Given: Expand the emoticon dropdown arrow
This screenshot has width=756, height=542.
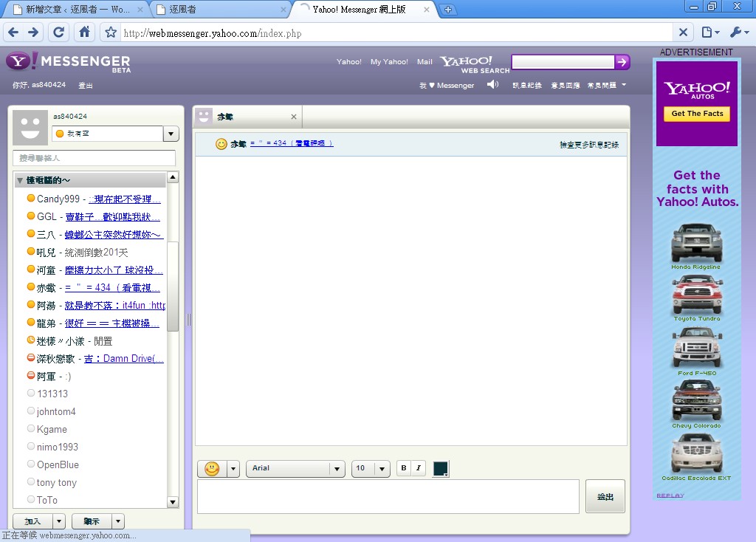Looking at the screenshot, I should 233,468.
